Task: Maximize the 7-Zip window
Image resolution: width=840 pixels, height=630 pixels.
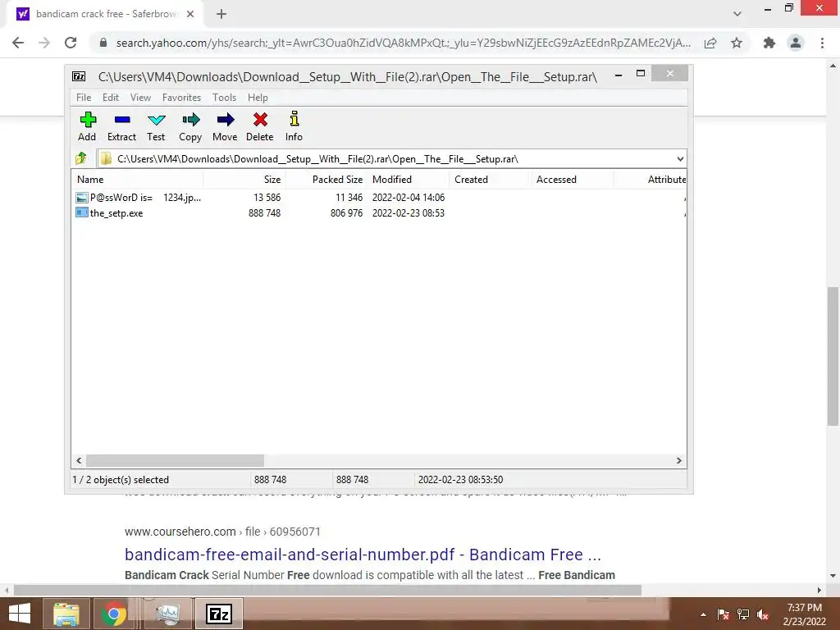Action: pos(640,73)
